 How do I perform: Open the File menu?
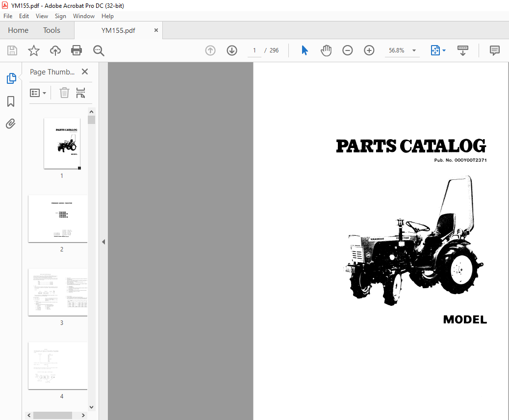[8, 16]
